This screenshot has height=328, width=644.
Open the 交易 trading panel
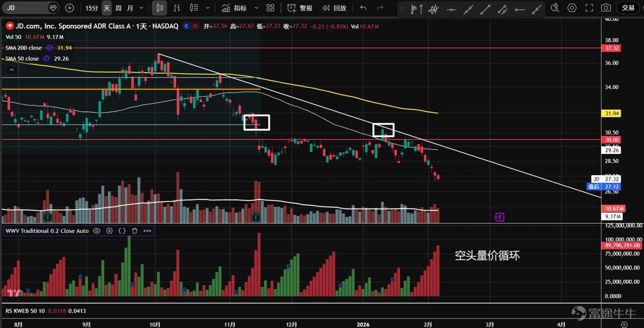(x=628, y=8)
